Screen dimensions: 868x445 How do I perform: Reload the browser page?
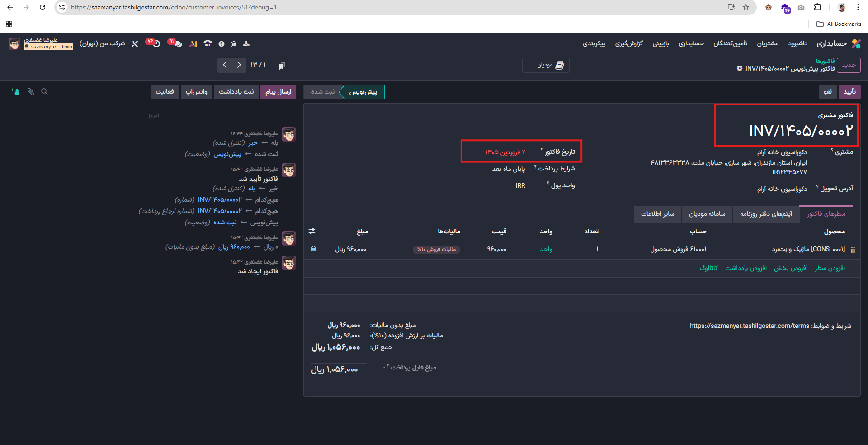click(x=42, y=7)
